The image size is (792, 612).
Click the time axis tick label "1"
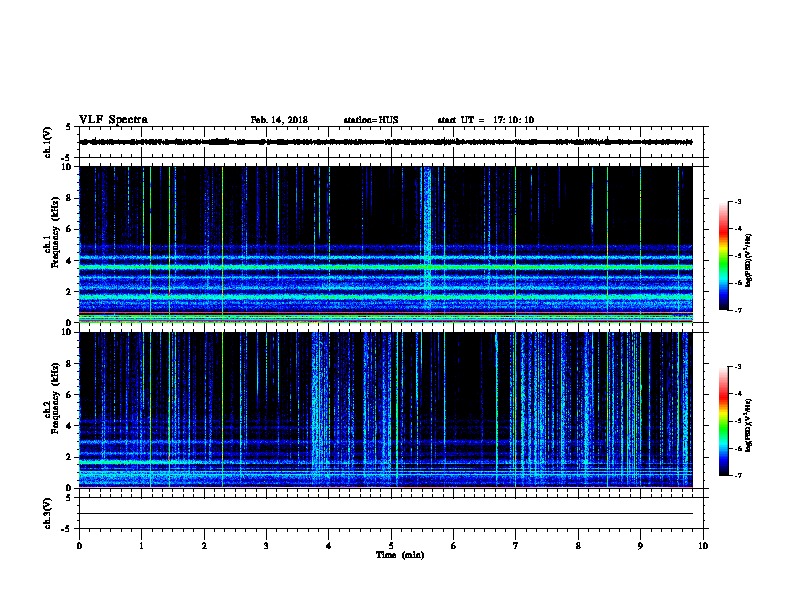coord(141,546)
